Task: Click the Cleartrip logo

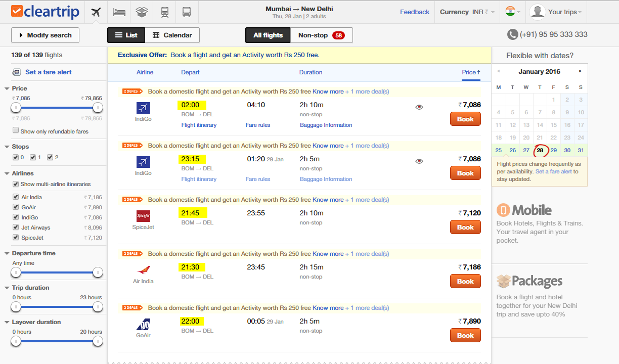Action: click(45, 12)
